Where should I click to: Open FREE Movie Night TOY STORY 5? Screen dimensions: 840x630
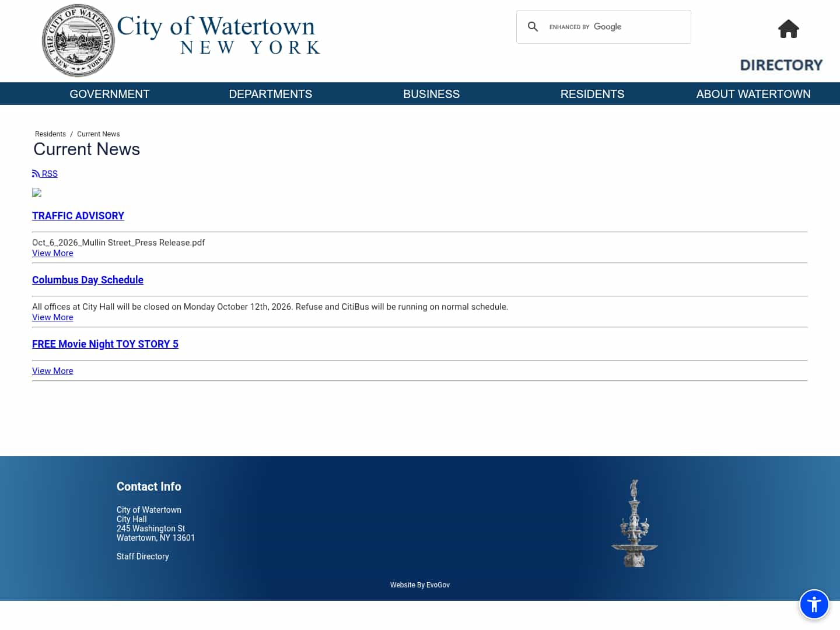[105, 344]
